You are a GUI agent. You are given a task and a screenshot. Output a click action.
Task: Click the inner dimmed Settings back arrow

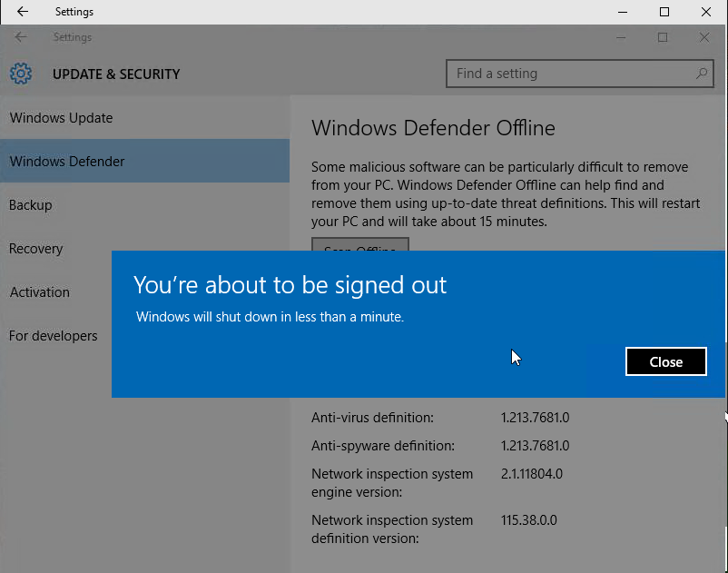(21, 37)
